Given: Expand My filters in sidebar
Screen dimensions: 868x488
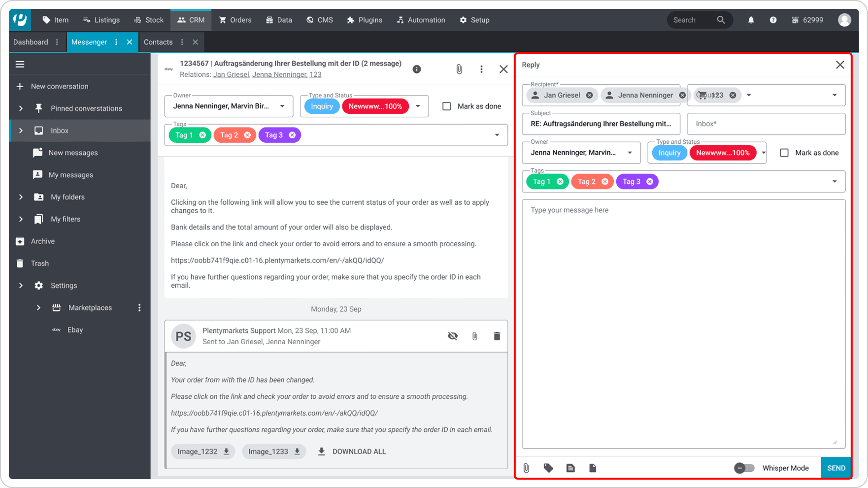Looking at the screenshot, I should [x=21, y=219].
